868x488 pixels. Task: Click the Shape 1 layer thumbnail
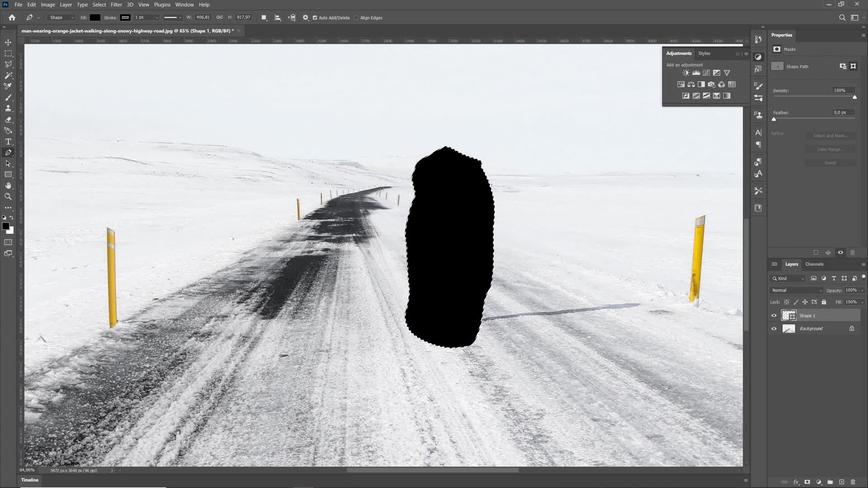coord(788,315)
